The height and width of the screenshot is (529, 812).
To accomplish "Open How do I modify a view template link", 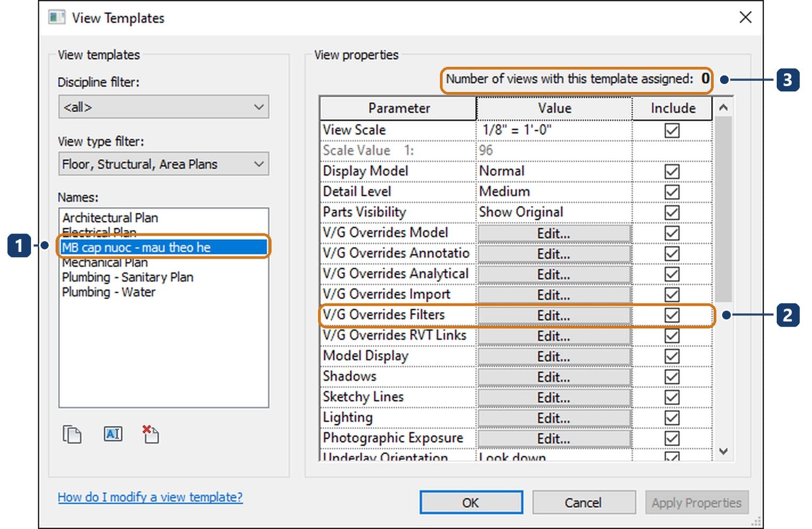I will [150, 497].
